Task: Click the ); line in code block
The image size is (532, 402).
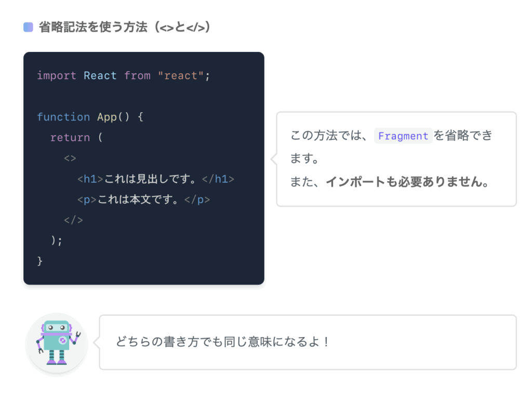Action: coord(57,240)
